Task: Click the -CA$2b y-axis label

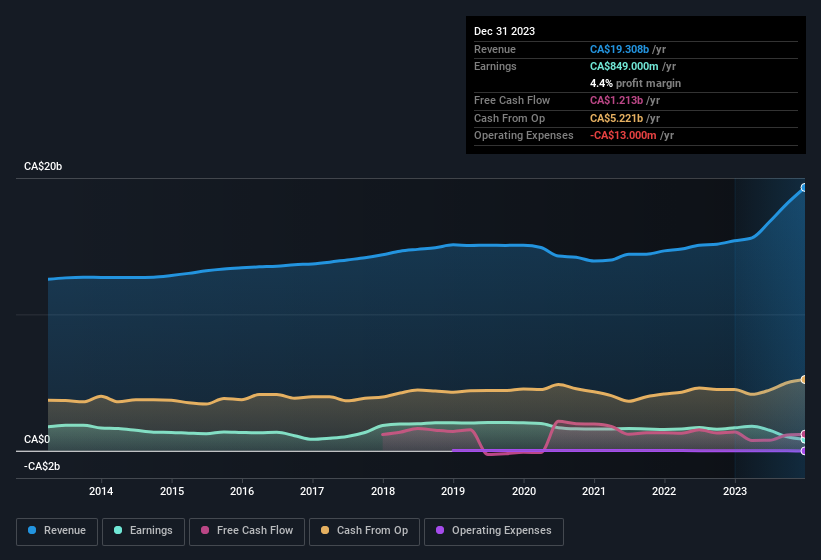Action: point(42,466)
